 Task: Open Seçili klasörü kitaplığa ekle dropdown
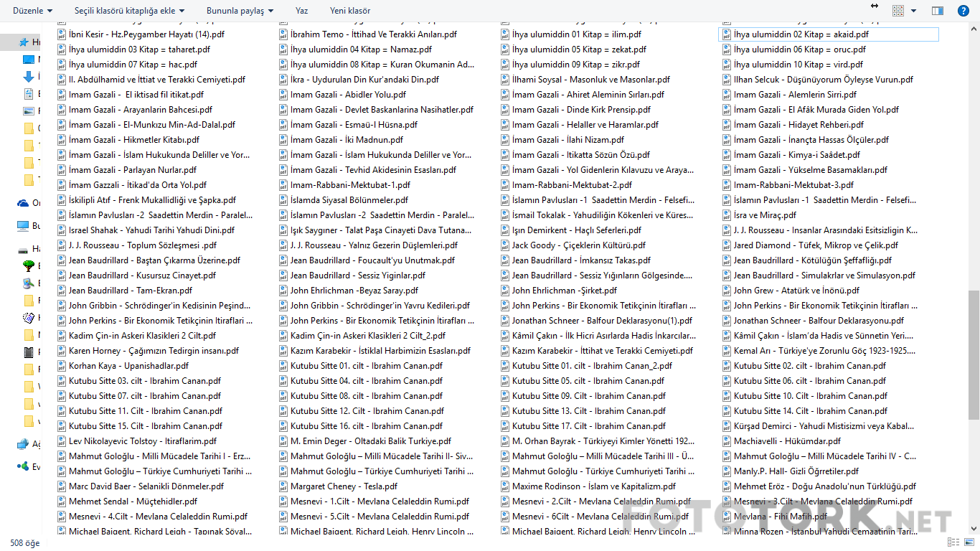click(129, 11)
